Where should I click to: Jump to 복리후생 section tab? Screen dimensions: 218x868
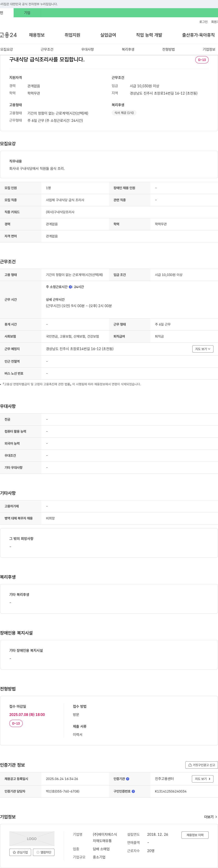click(128, 49)
